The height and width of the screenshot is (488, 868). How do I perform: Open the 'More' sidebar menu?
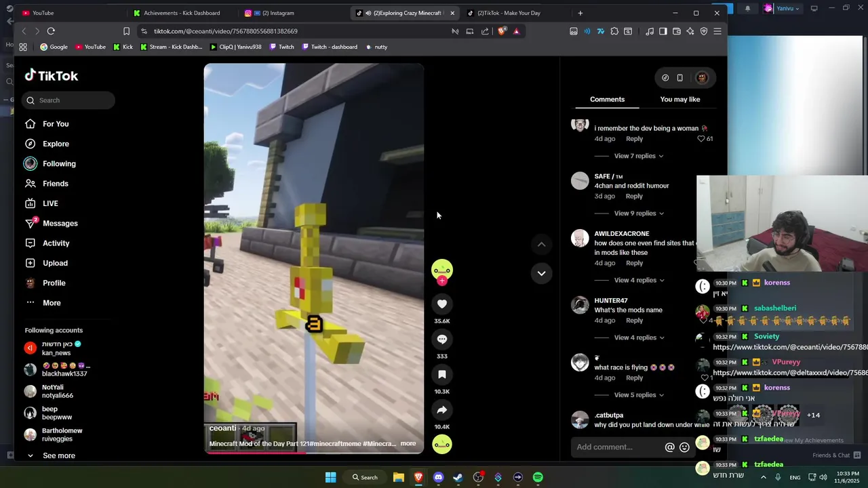coord(52,303)
